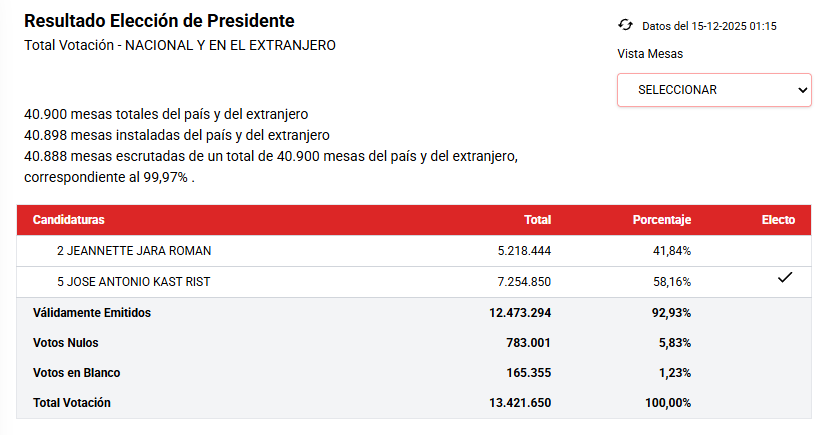This screenshot has width=828, height=435.
Task: Click the Electo checkmark in the Kast row
Action: [785, 279]
